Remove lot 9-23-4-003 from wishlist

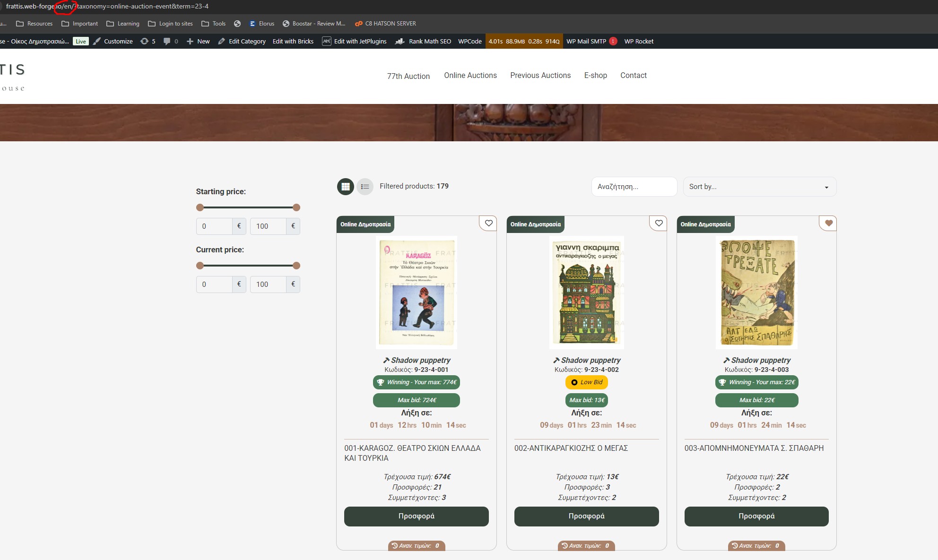pyautogui.click(x=828, y=223)
